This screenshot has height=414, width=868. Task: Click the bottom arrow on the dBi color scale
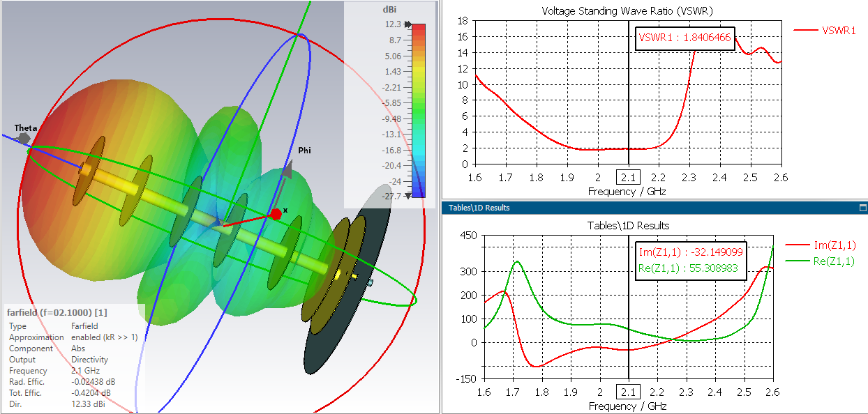pos(407,196)
